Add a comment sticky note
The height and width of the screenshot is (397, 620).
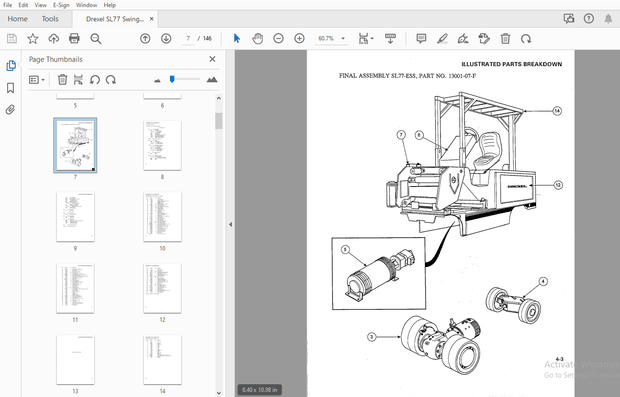tap(421, 38)
